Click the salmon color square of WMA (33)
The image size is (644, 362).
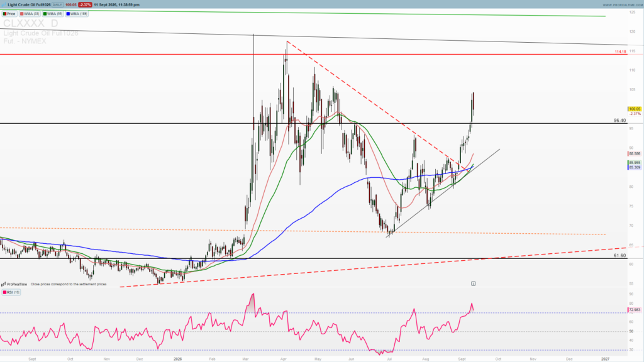(22, 14)
